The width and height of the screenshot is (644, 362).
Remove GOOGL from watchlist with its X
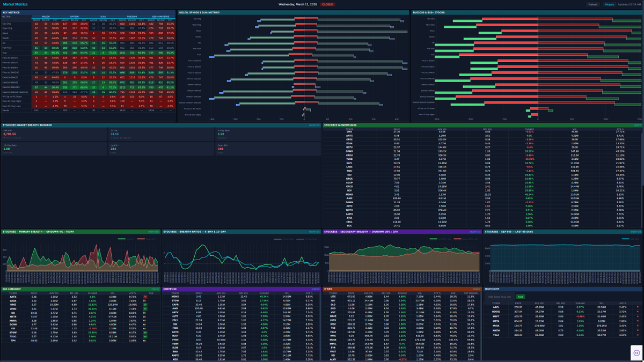pos(638,312)
